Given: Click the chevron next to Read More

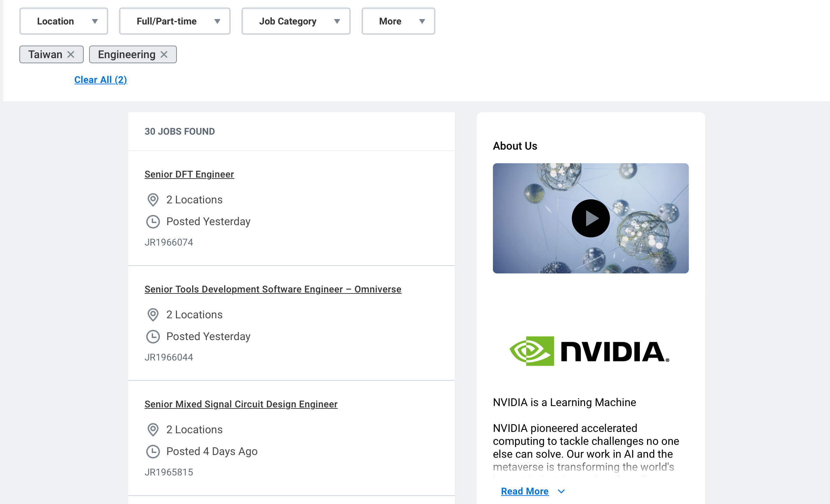Looking at the screenshot, I should click(x=561, y=491).
